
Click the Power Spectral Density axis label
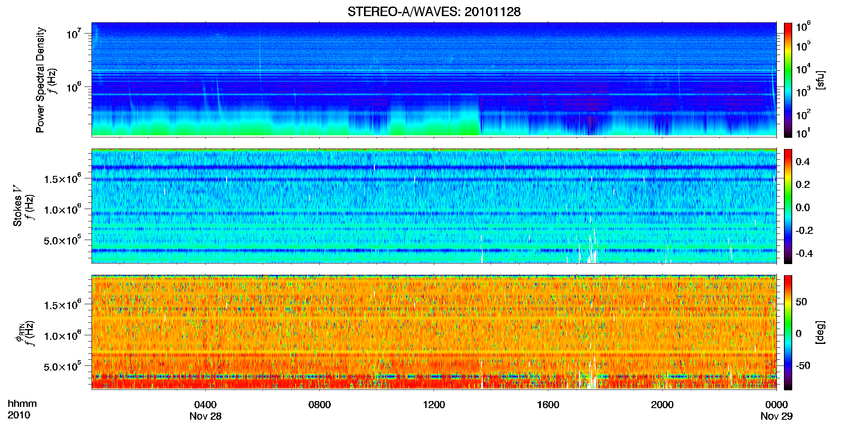click(x=40, y=80)
